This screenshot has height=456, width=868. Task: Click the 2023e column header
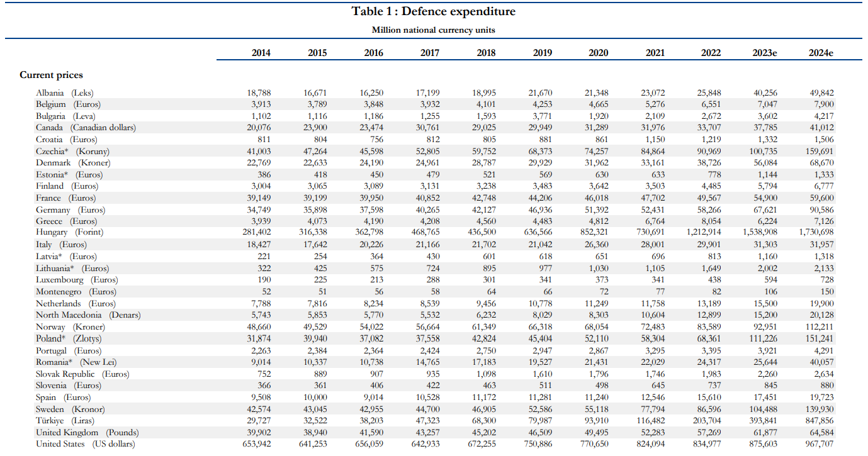coord(765,53)
